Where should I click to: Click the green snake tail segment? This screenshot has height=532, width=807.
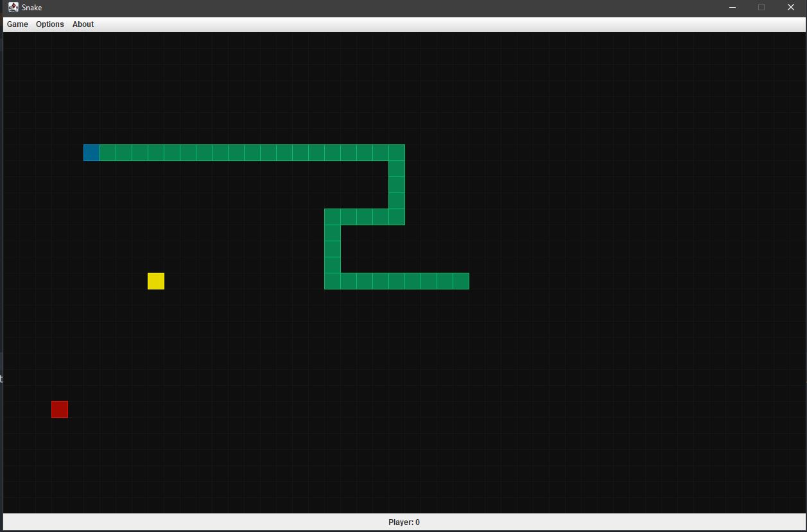point(461,281)
